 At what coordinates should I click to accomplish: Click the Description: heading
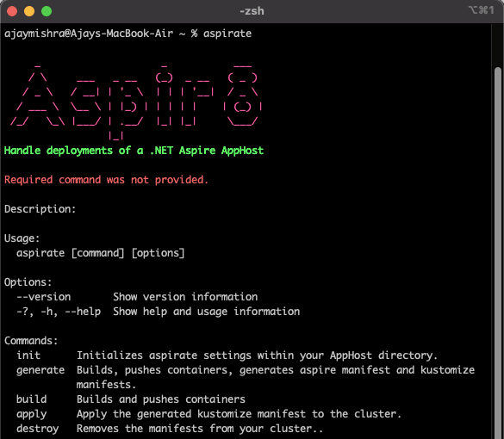[x=40, y=209]
